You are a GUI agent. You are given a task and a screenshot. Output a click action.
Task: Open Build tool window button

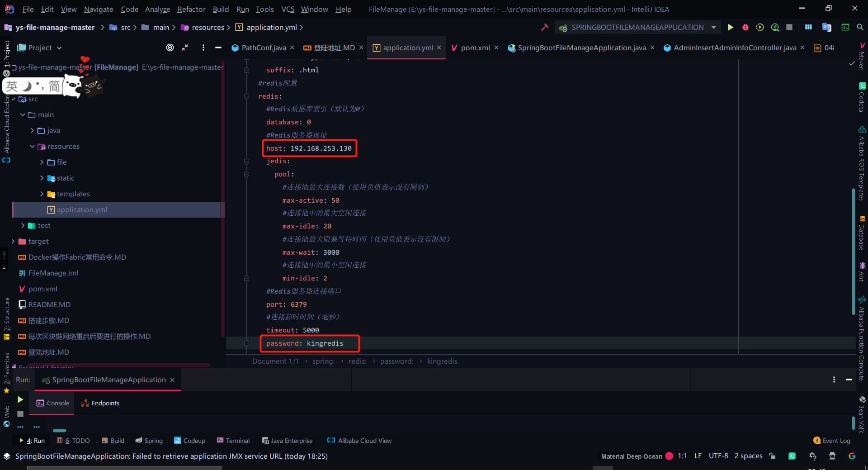point(113,441)
